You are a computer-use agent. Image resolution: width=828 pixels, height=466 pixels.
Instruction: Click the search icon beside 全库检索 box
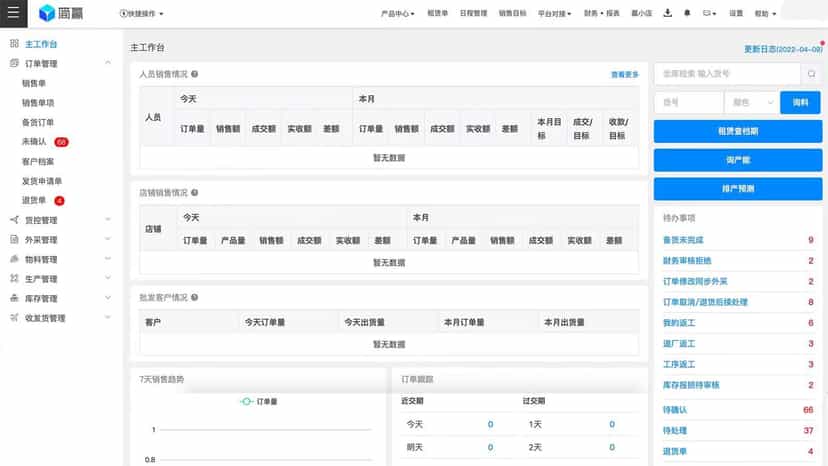812,74
